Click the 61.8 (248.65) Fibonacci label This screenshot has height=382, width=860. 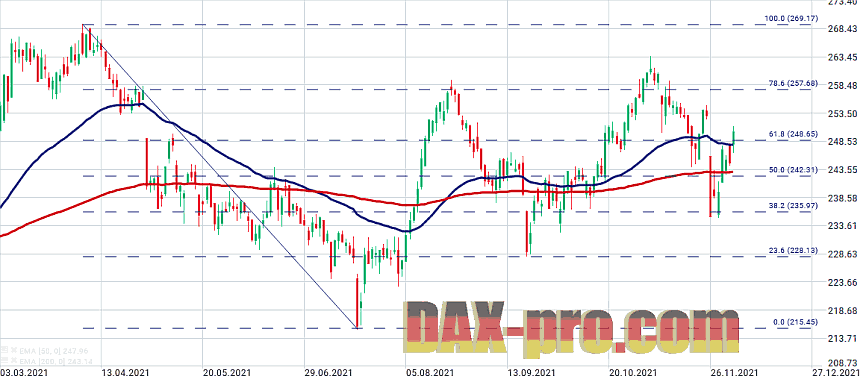click(793, 134)
